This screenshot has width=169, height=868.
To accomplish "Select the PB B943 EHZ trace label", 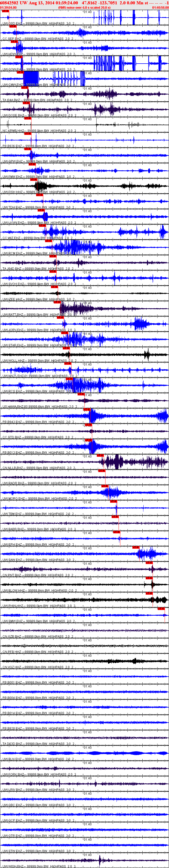I will point(38,422).
